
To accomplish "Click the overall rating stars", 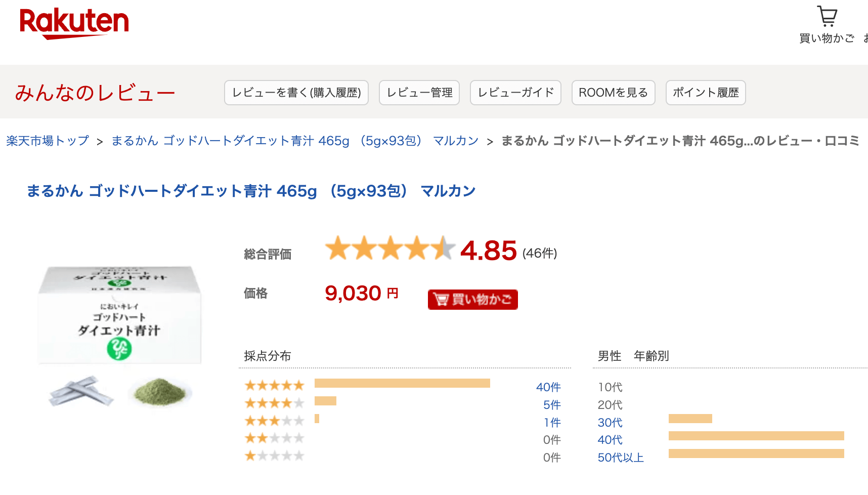I will click(x=390, y=249).
